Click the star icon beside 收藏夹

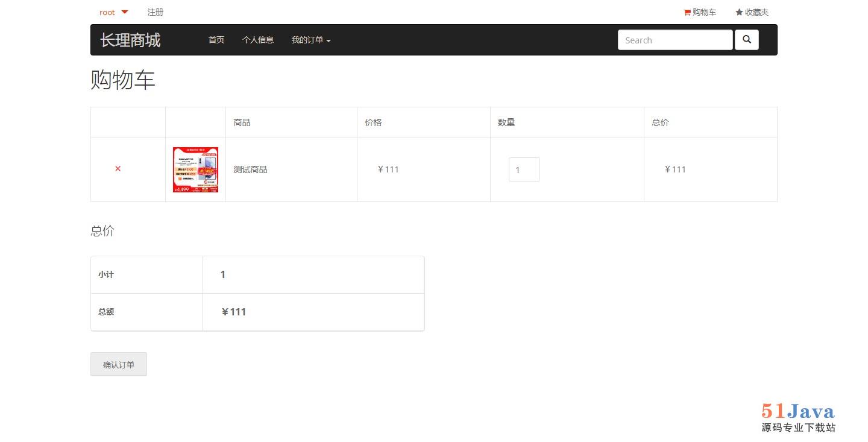tap(739, 12)
